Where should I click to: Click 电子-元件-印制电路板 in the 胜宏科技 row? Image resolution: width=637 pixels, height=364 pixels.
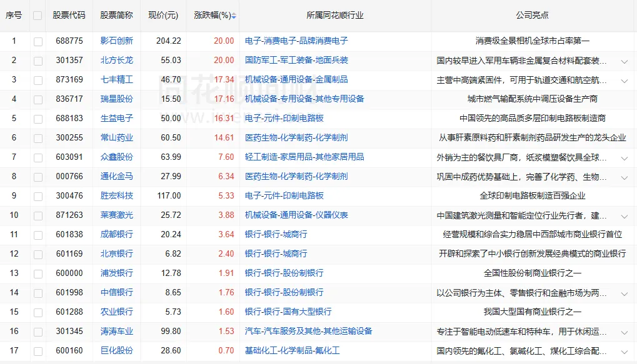(284, 196)
